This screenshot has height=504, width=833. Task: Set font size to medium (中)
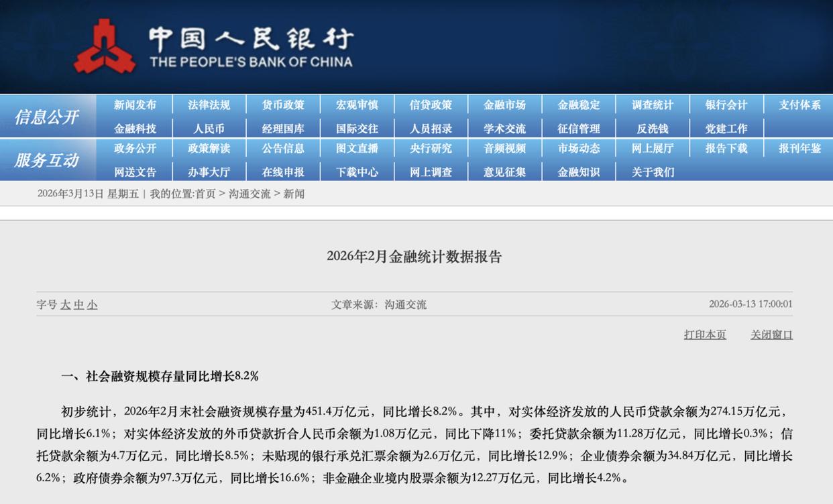click(x=79, y=305)
